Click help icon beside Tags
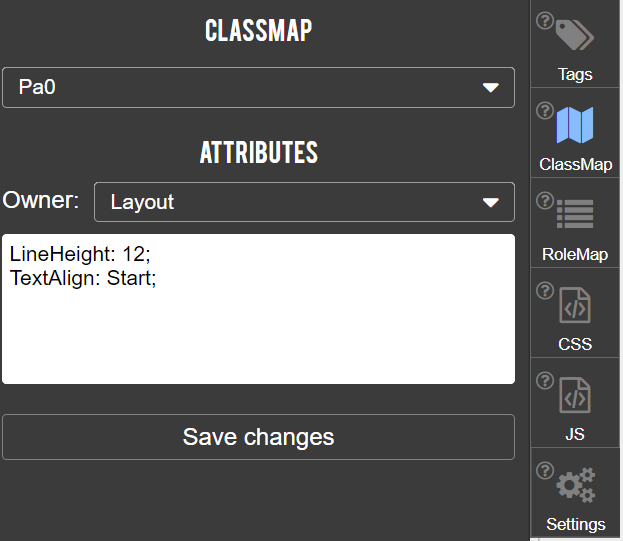This screenshot has width=623, height=541. pos(545,20)
